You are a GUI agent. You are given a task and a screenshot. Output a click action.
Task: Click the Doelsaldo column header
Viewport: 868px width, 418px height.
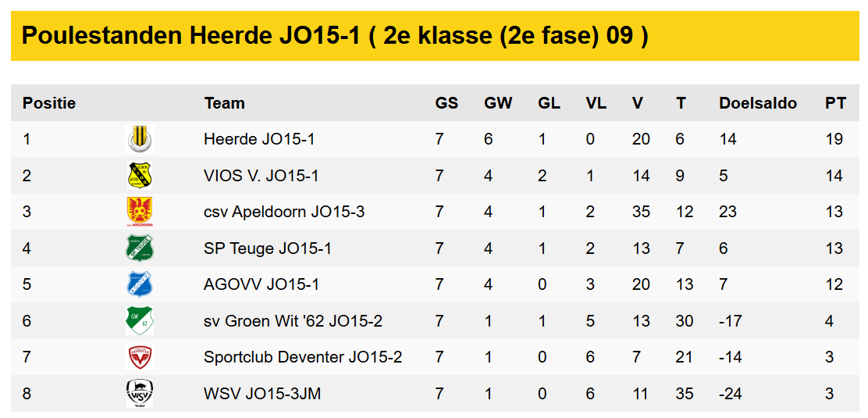click(758, 103)
